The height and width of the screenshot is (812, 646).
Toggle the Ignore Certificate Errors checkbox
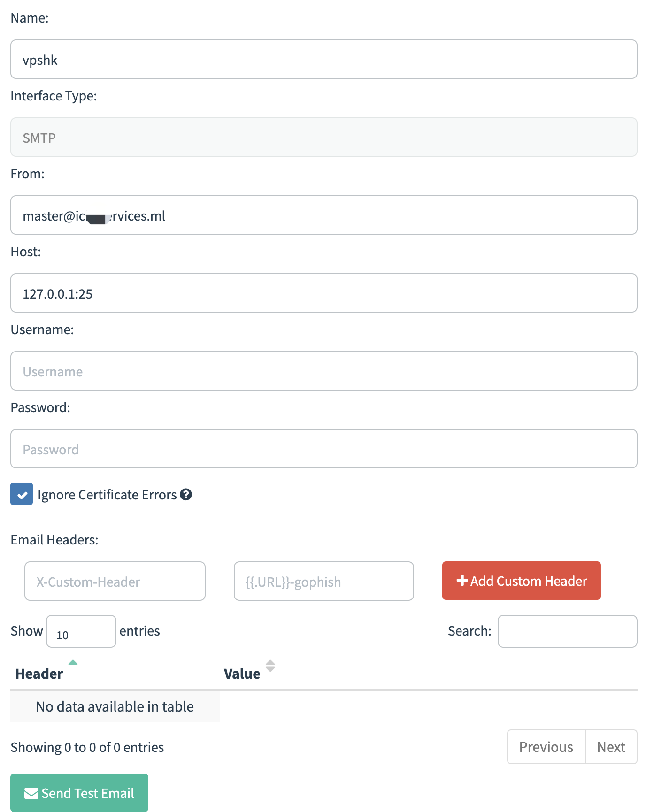point(22,494)
